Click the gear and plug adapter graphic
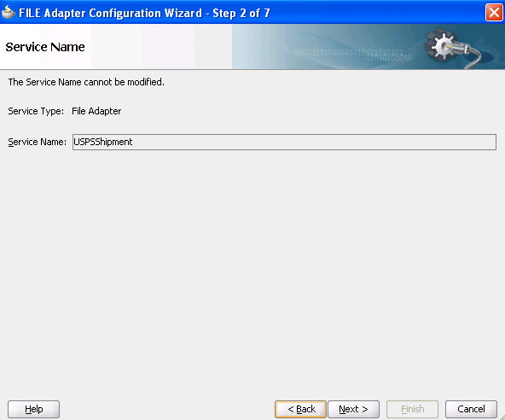This screenshot has width=505, height=420. point(454,48)
